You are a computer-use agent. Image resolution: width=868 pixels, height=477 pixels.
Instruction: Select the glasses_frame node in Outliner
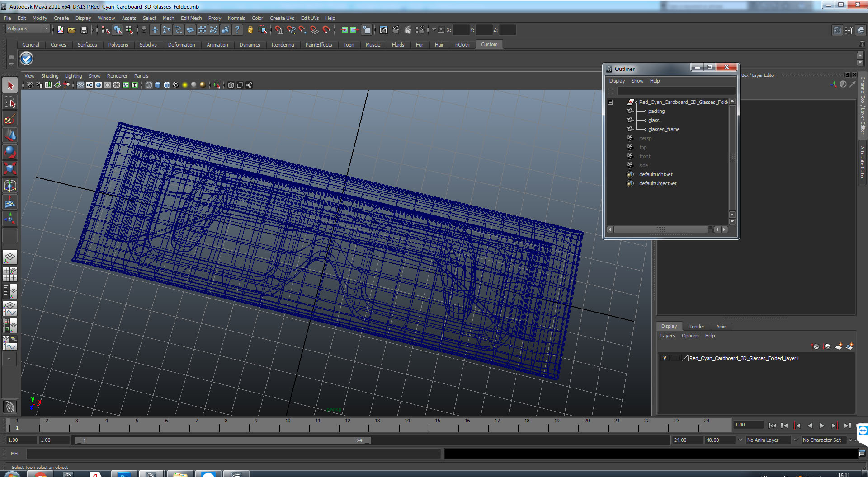point(664,129)
